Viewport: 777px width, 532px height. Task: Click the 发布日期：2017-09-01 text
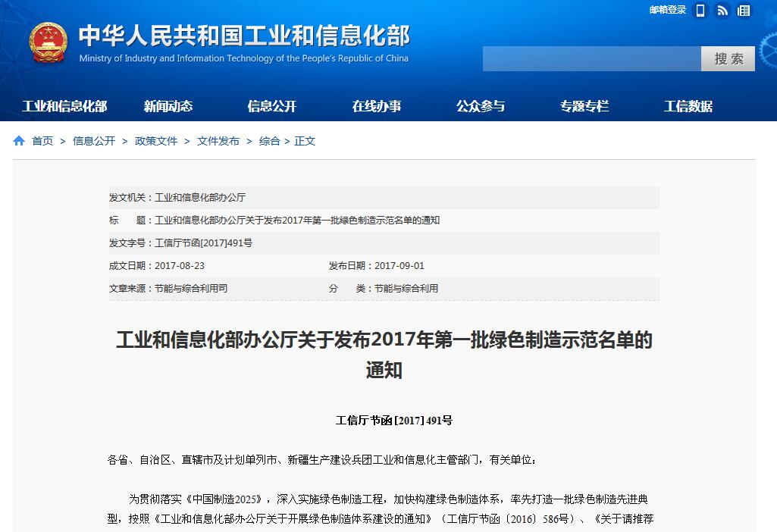pos(377,266)
